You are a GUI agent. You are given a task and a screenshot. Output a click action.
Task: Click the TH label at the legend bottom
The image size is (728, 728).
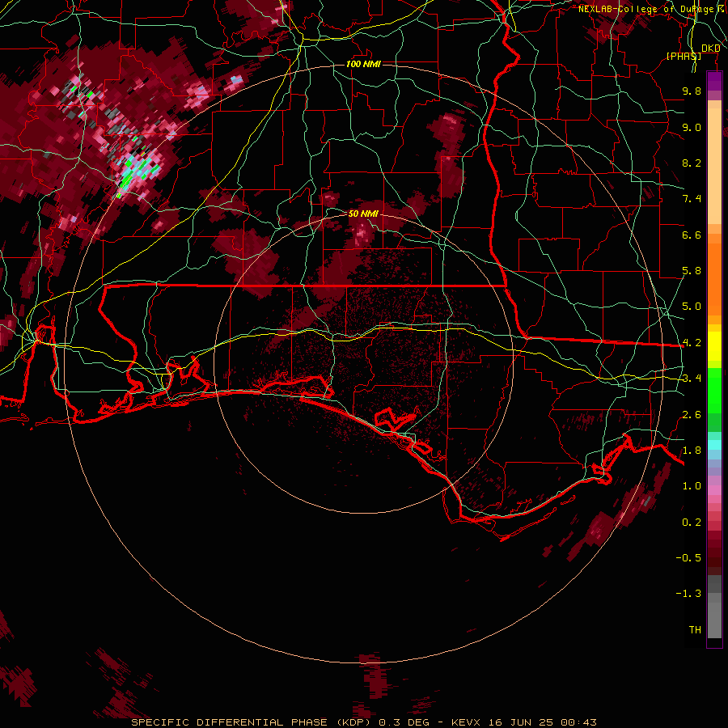tap(695, 630)
